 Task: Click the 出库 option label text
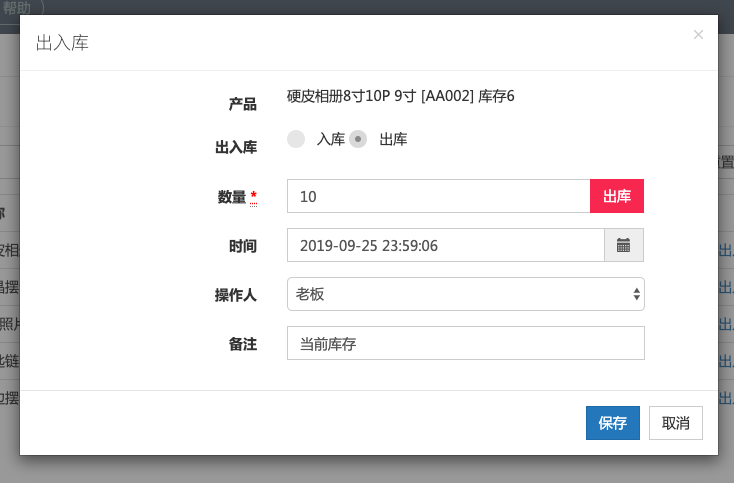(393, 140)
